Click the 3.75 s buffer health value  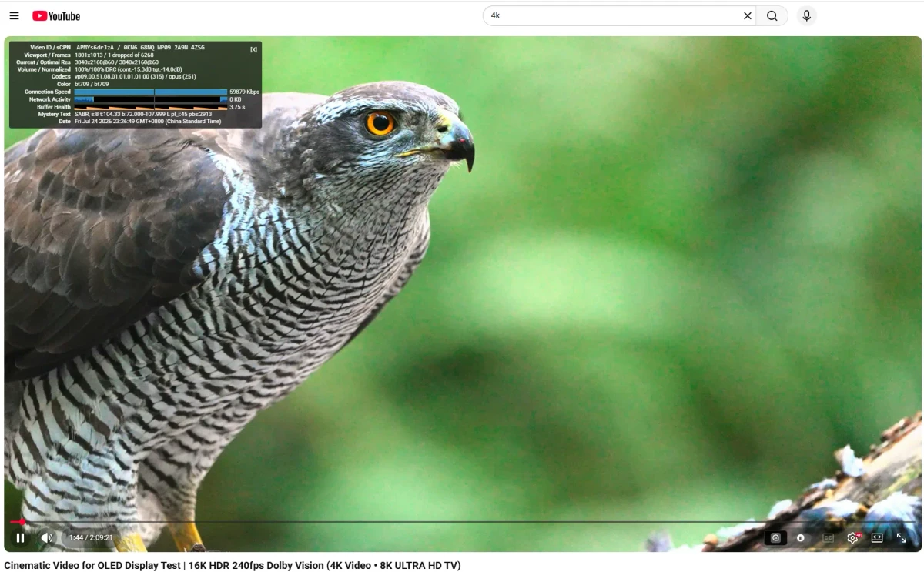pos(237,107)
